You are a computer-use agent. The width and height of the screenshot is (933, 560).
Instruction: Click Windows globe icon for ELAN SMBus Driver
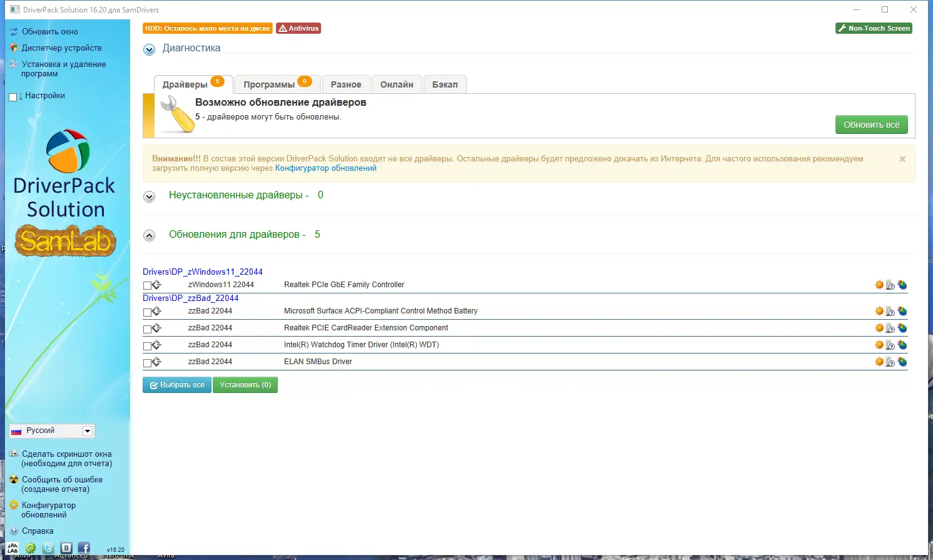[902, 362]
